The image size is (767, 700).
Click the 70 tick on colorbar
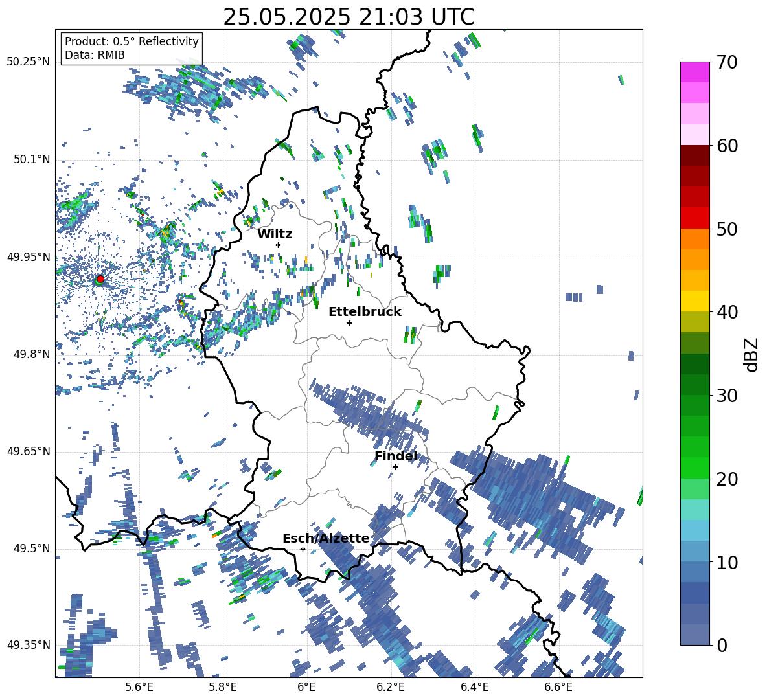coord(726,63)
